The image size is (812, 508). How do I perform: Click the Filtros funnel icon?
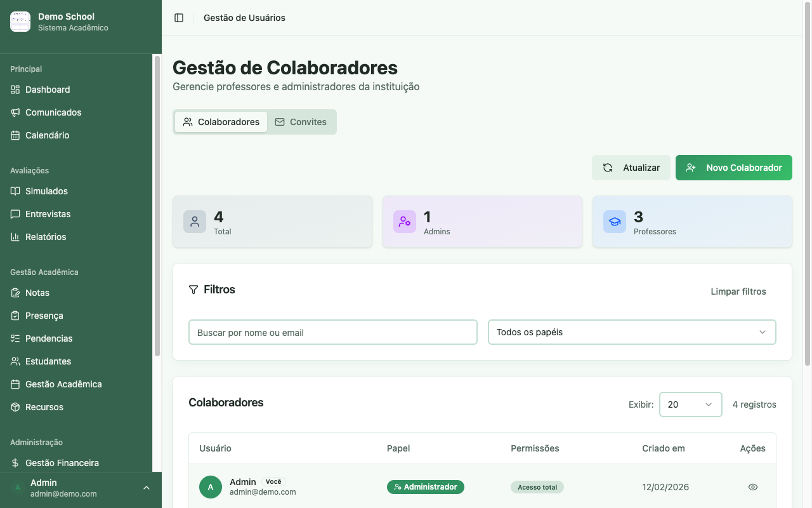tap(193, 290)
